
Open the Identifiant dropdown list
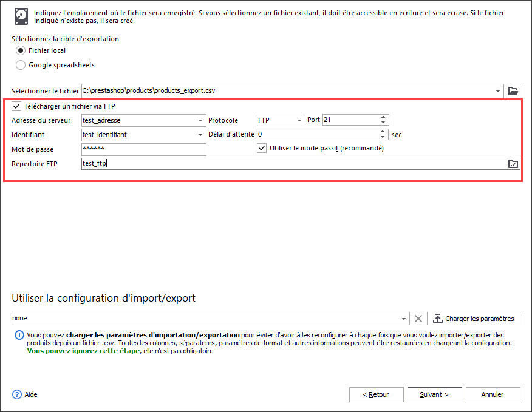point(201,135)
